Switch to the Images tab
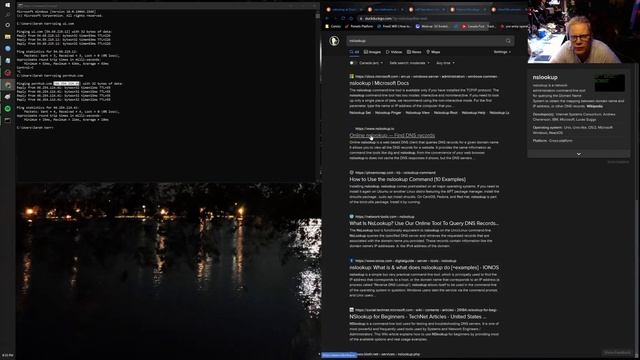This screenshot has width=640, height=360. (372, 52)
